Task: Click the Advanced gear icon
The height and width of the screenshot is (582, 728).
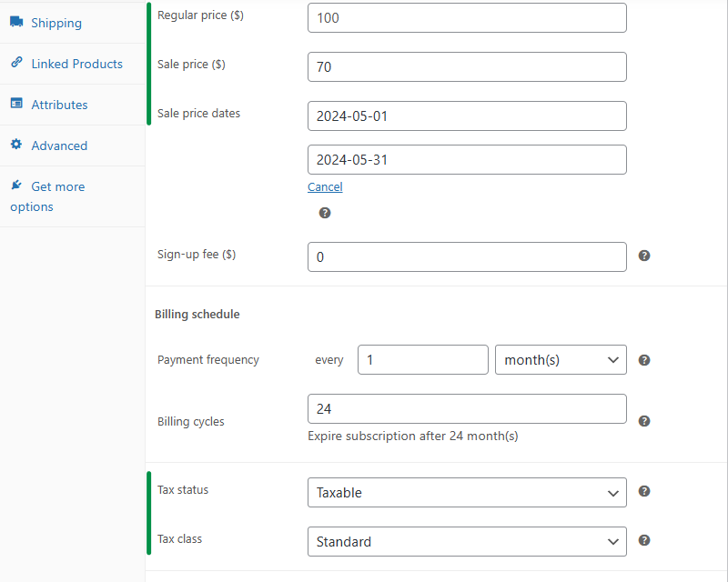Action: click(x=16, y=145)
